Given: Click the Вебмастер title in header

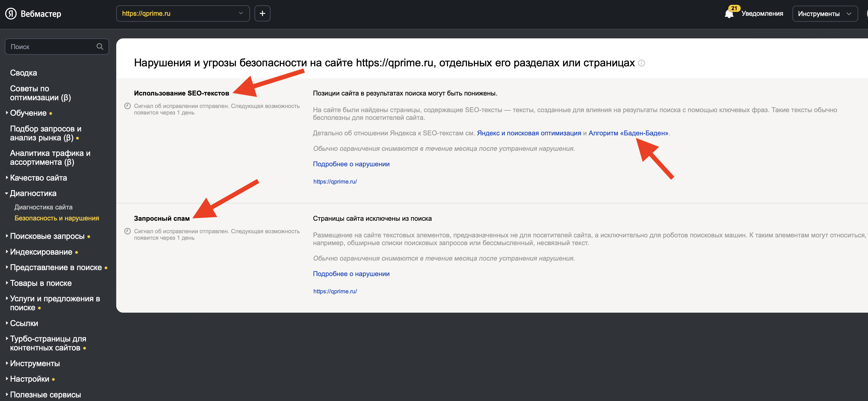Looking at the screenshot, I should [41, 14].
